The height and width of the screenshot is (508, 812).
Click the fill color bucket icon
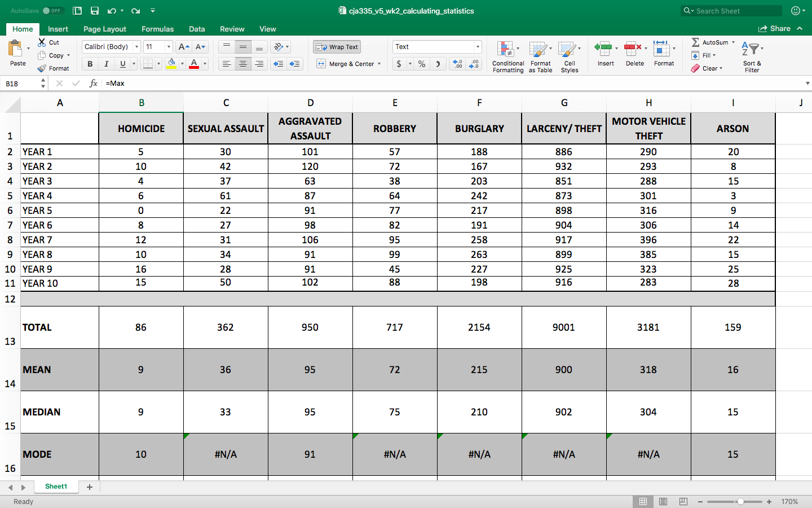click(x=171, y=64)
